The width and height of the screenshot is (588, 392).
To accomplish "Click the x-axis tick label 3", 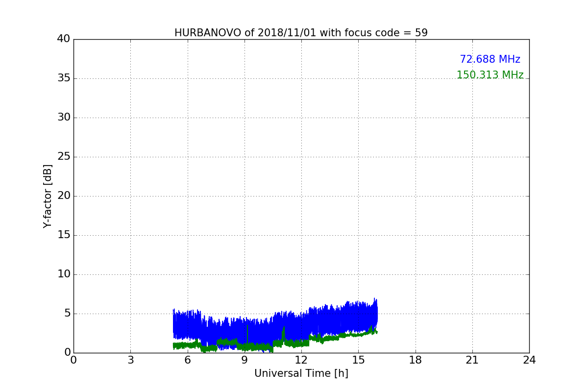I will (130, 360).
